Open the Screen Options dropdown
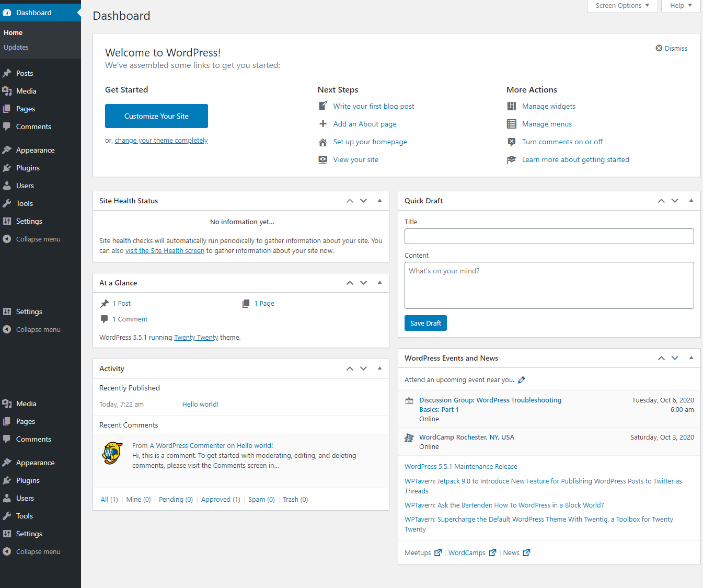Image resolution: width=703 pixels, height=588 pixels. 622,6
